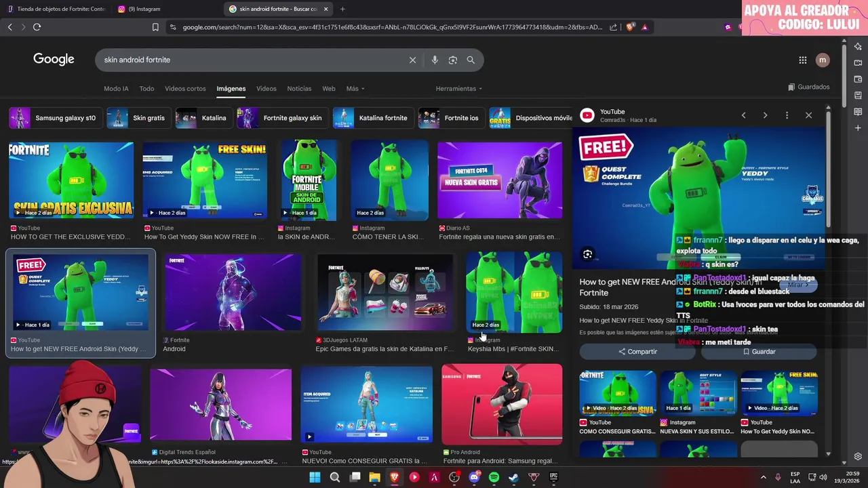
Task: Open the site settings icon beside the URL
Action: point(173,27)
